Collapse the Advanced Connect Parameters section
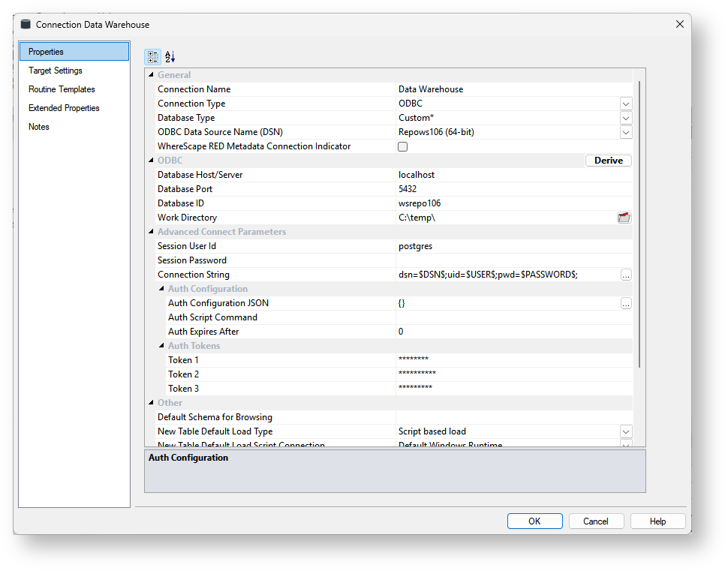This screenshot has height=571, width=728. pyautogui.click(x=151, y=231)
